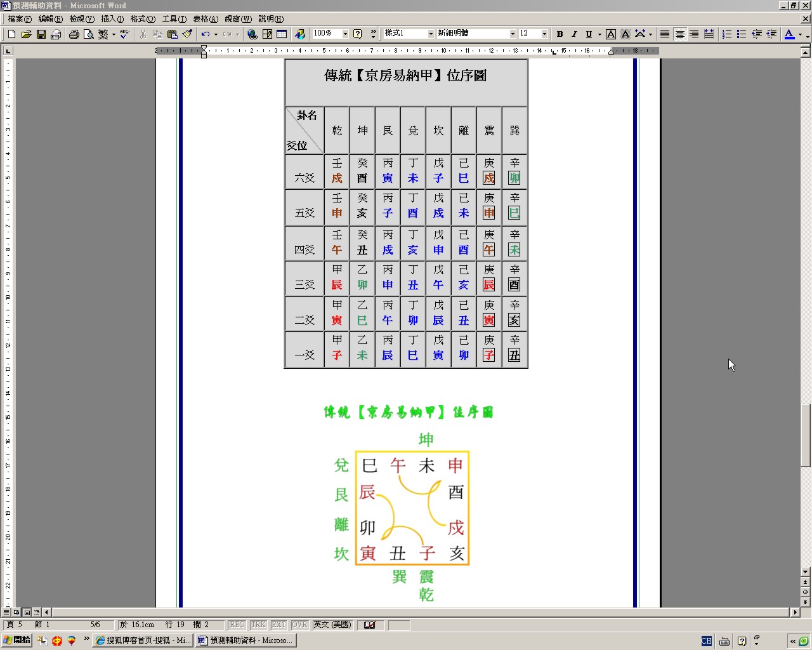Toggle Italic formatting
This screenshot has width=812, height=650.
coord(574,34)
